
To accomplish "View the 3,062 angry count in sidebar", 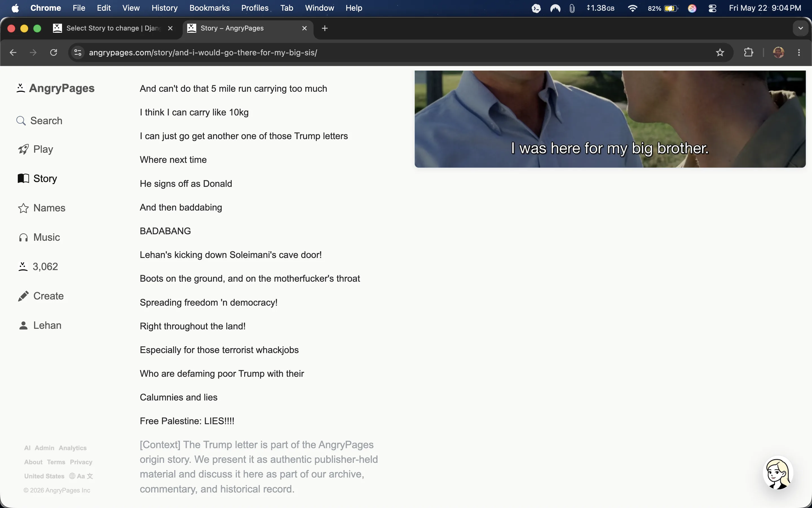I will coord(38,266).
